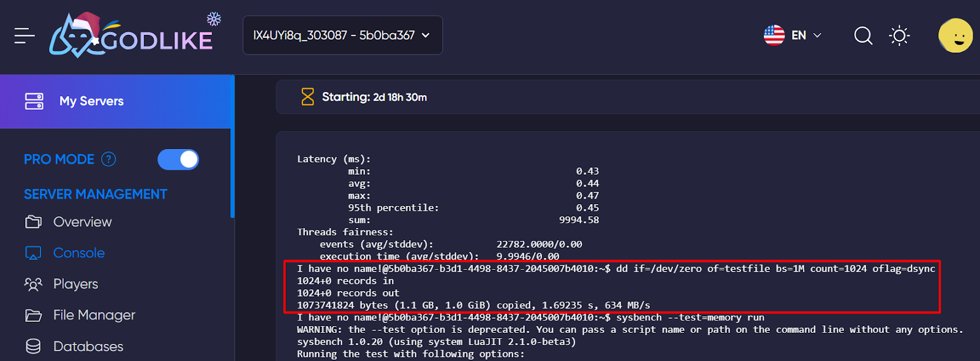
Task: Click the sysbench --test=memory run command
Action: pyautogui.click(x=531, y=317)
